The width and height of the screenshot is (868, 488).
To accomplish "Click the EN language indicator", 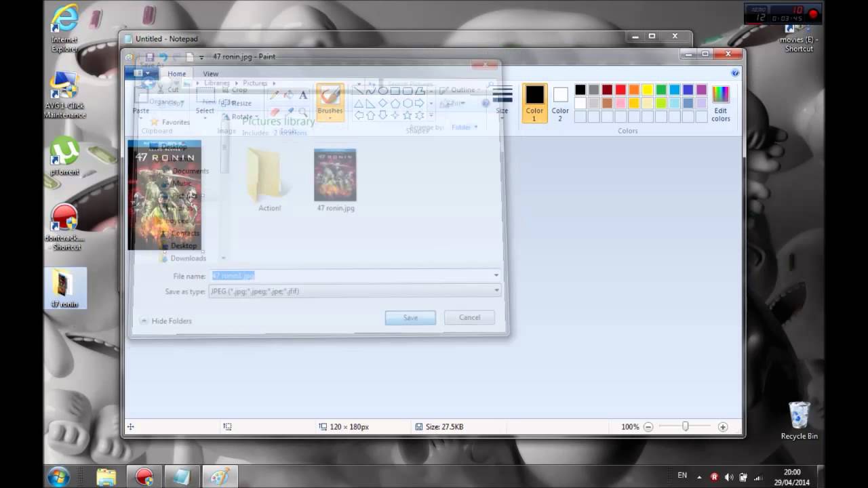I will point(682,475).
